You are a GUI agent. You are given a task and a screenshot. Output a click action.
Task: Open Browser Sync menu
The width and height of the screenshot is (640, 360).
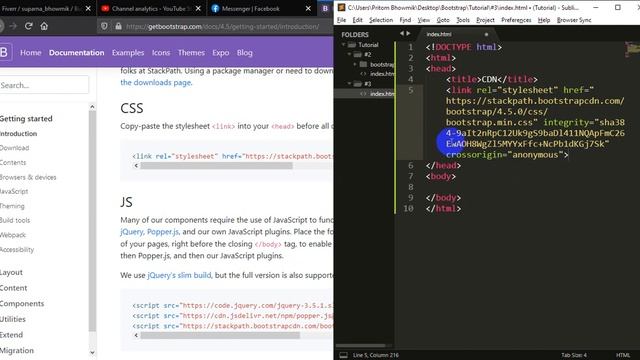[x=574, y=20]
